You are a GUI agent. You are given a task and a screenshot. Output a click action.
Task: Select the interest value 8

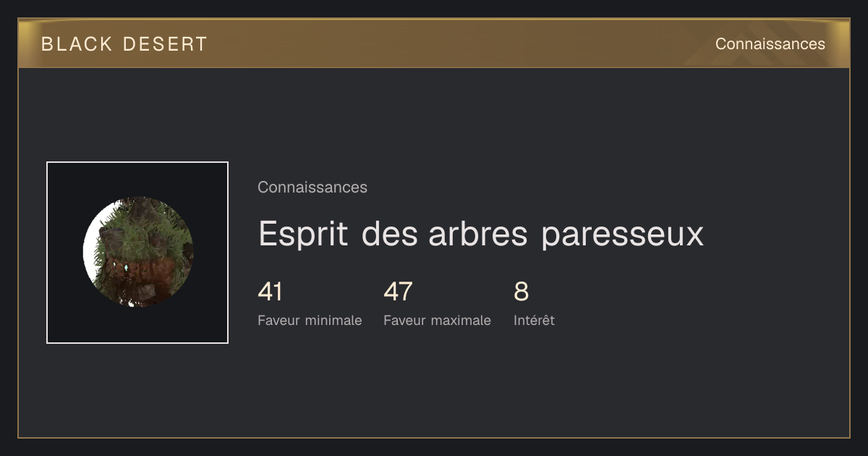522,292
